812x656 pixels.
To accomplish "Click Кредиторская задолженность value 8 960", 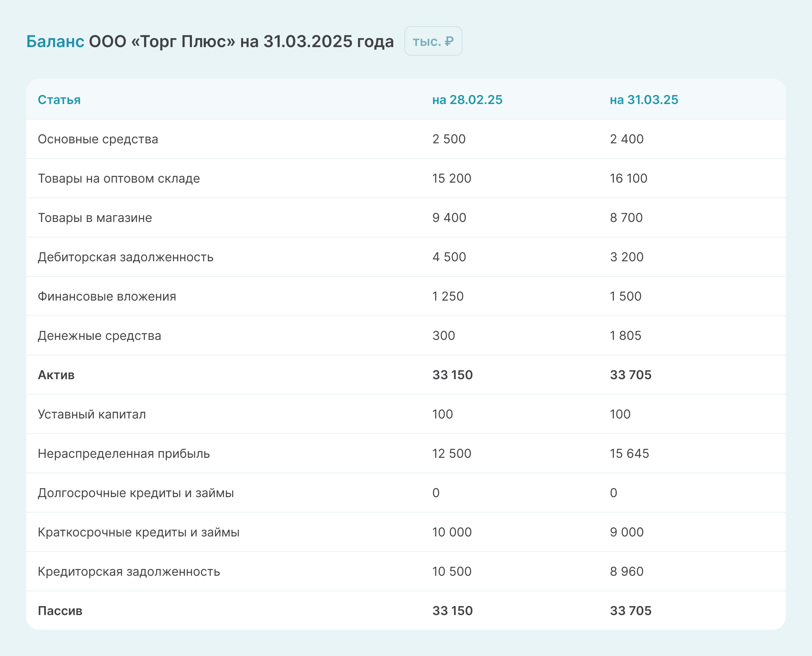I will [x=627, y=571].
